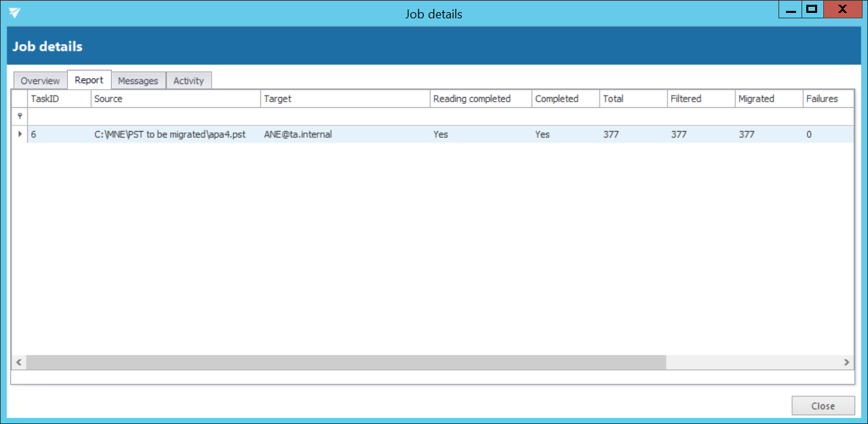The image size is (868, 424).
Task: Maximize the Job details window
Action: click(x=811, y=10)
